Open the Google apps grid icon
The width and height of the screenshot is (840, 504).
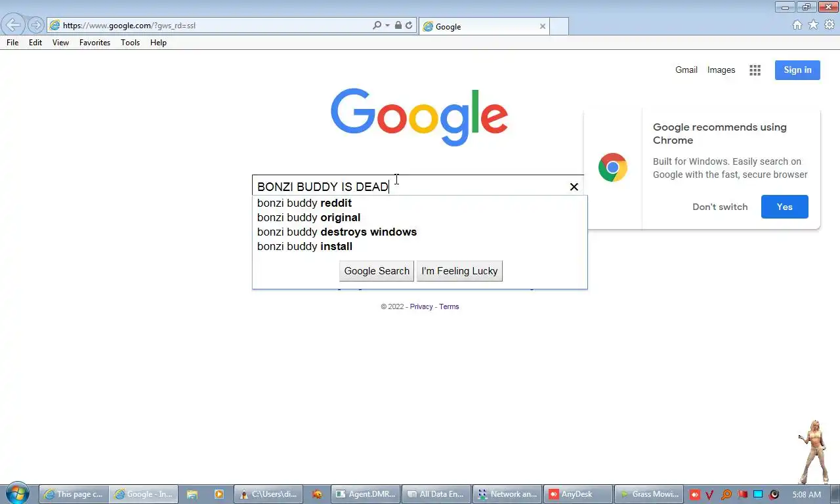click(755, 70)
